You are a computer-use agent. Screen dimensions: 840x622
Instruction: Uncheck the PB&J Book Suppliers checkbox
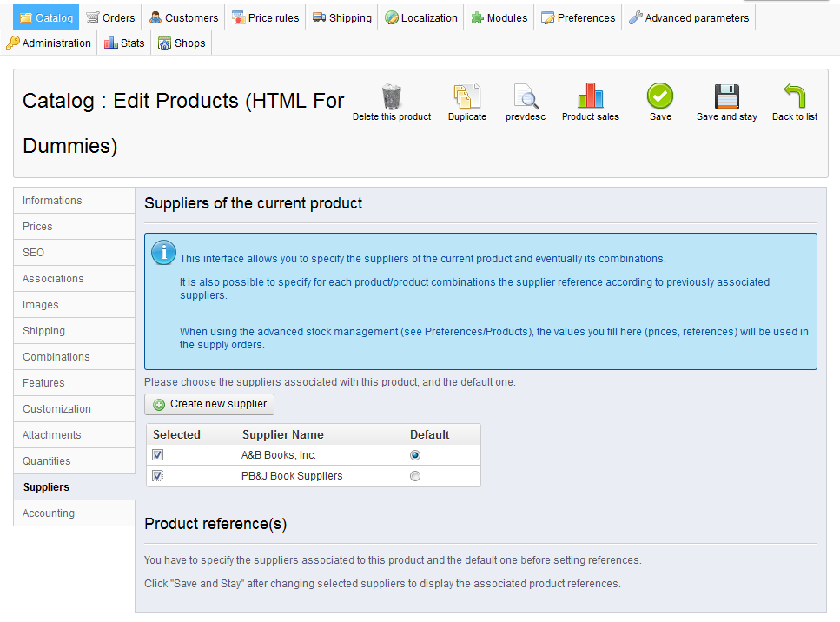pyautogui.click(x=158, y=476)
